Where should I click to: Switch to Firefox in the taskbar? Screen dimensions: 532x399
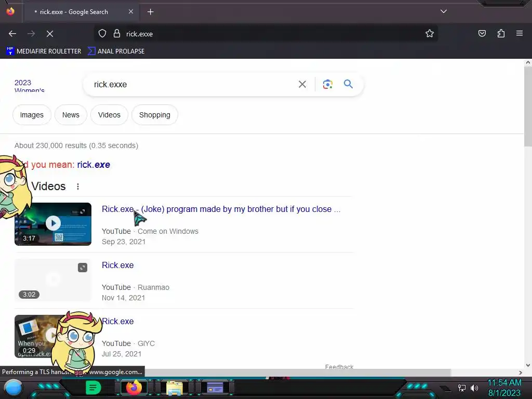(134, 388)
